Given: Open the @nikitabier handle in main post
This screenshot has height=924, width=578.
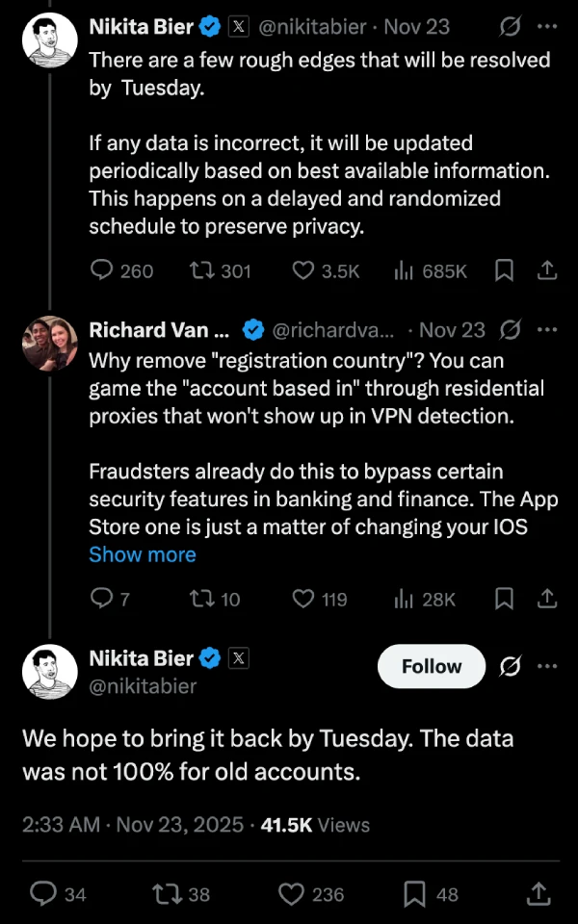Looking at the screenshot, I should click(143, 686).
